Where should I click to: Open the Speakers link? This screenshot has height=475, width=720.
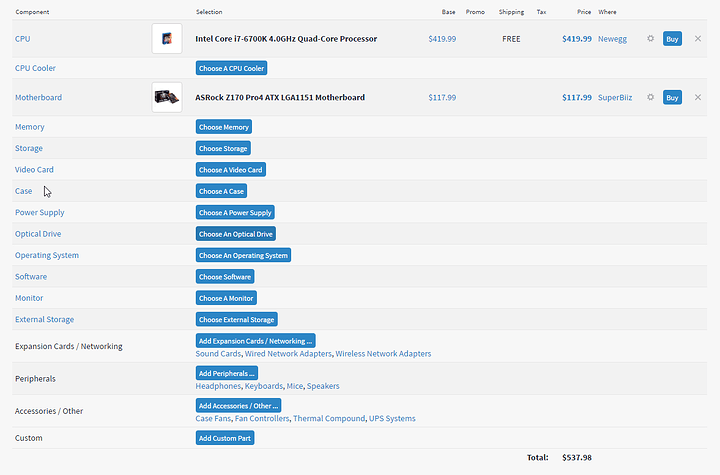(323, 386)
